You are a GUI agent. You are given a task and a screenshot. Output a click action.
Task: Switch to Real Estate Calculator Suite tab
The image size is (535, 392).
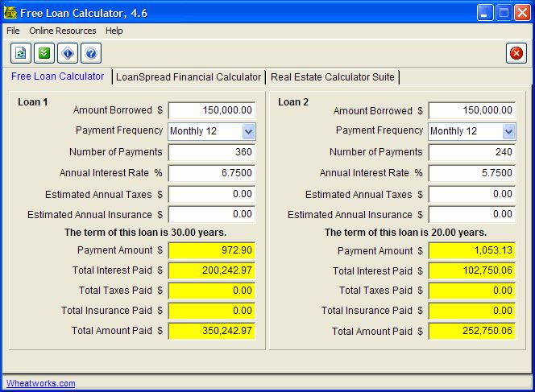[x=332, y=77]
